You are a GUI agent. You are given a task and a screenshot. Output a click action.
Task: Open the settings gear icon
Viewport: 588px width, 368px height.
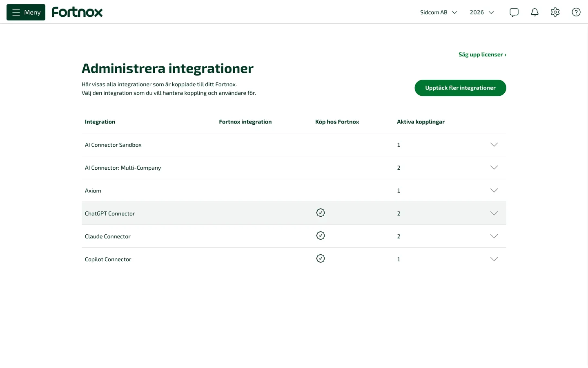tap(555, 12)
